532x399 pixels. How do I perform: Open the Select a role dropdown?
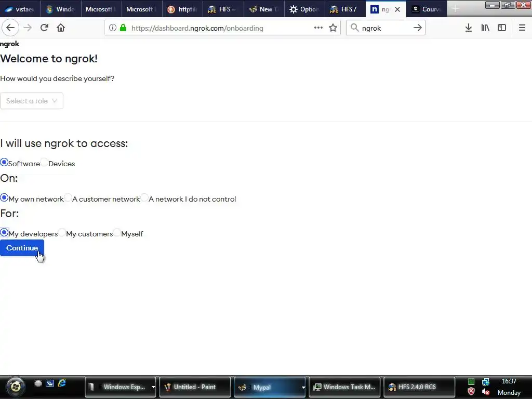coord(32,101)
